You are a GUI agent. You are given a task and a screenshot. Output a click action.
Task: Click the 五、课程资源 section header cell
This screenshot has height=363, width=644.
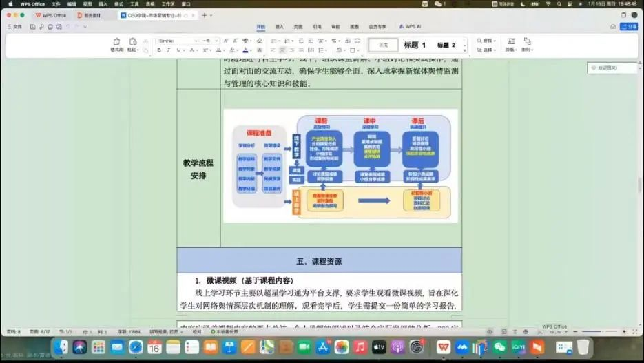[x=319, y=261]
